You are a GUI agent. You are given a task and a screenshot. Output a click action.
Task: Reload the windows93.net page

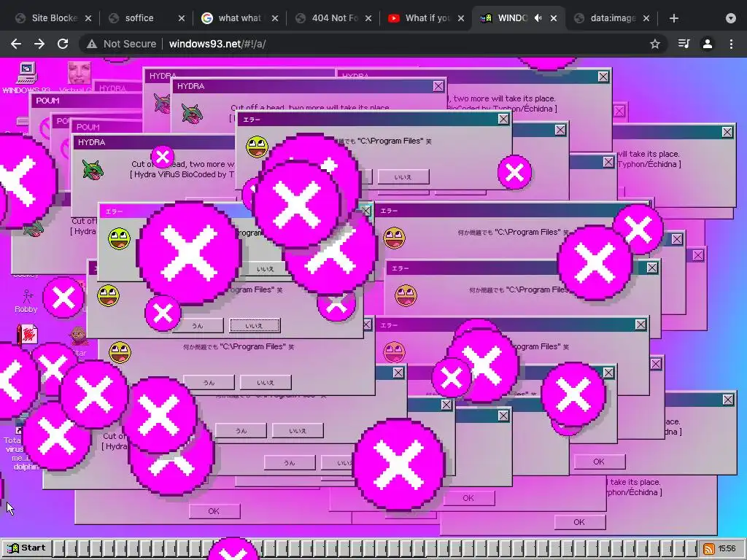point(63,44)
